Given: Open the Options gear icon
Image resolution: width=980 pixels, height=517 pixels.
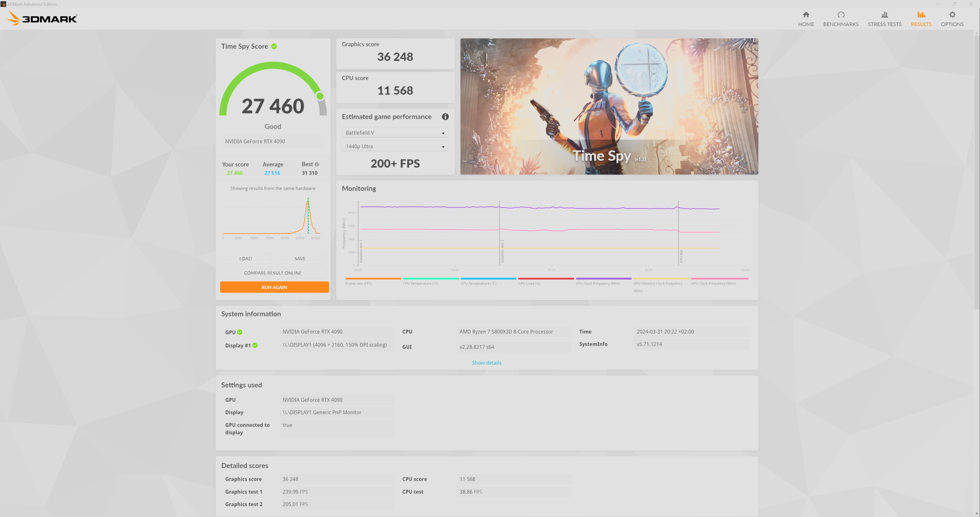Looking at the screenshot, I should coord(952,15).
